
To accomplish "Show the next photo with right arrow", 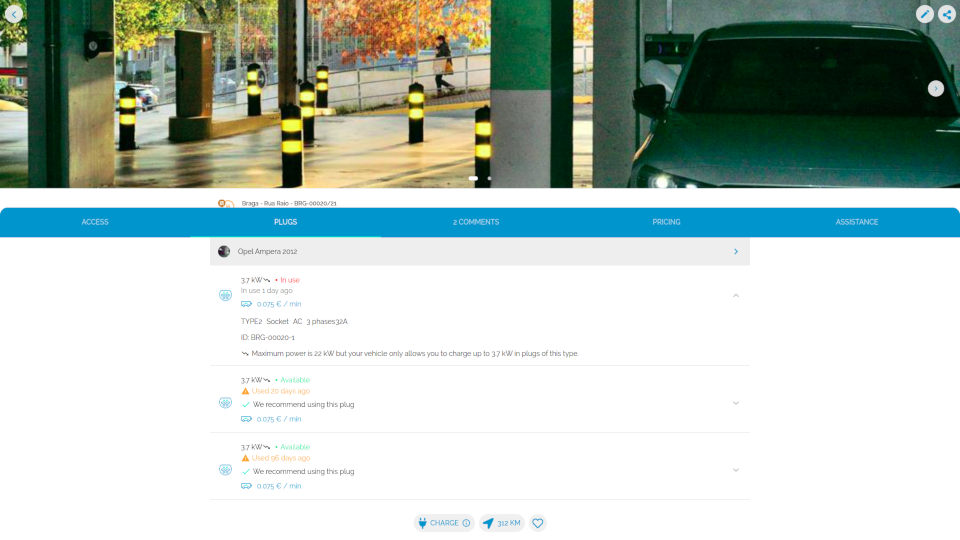I will point(935,88).
